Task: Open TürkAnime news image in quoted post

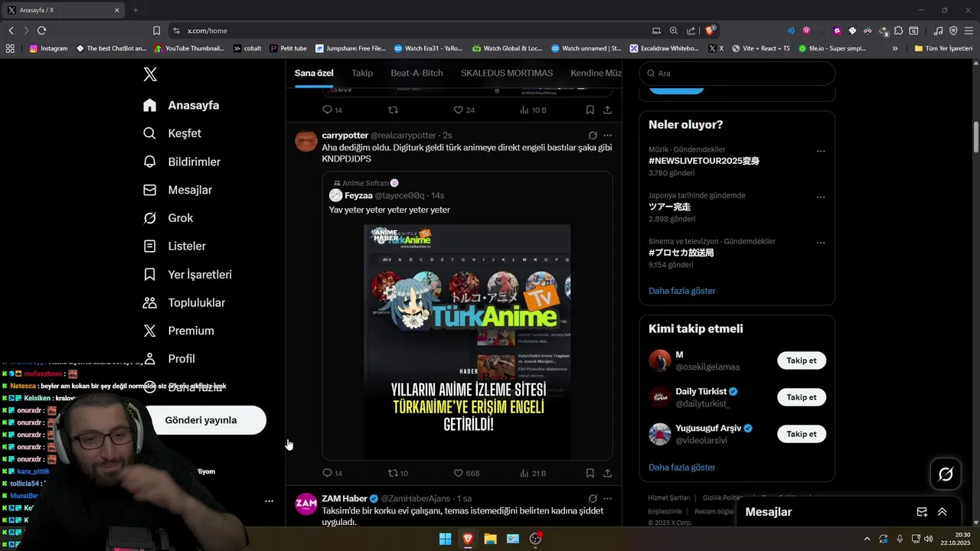Action: [467, 341]
